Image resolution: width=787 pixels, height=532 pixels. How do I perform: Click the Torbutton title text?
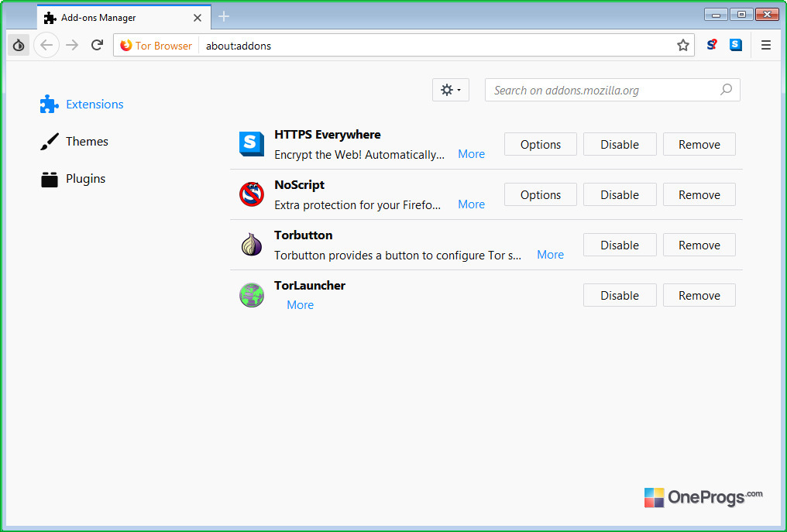click(303, 235)
